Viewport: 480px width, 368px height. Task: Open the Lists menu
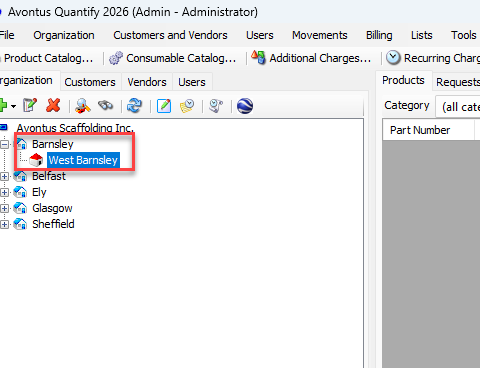(x=422, y=35)
